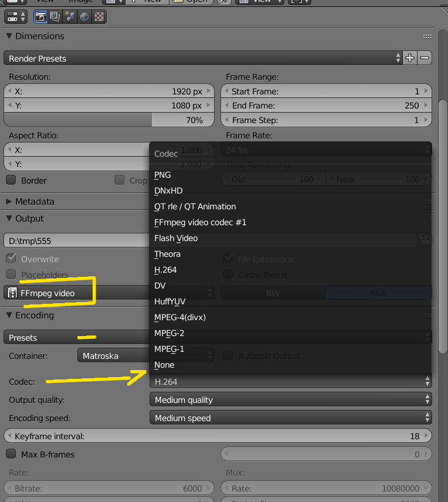Choose FFmpeg video codec #1
The image size is (448, 502).
coord(290,222)
